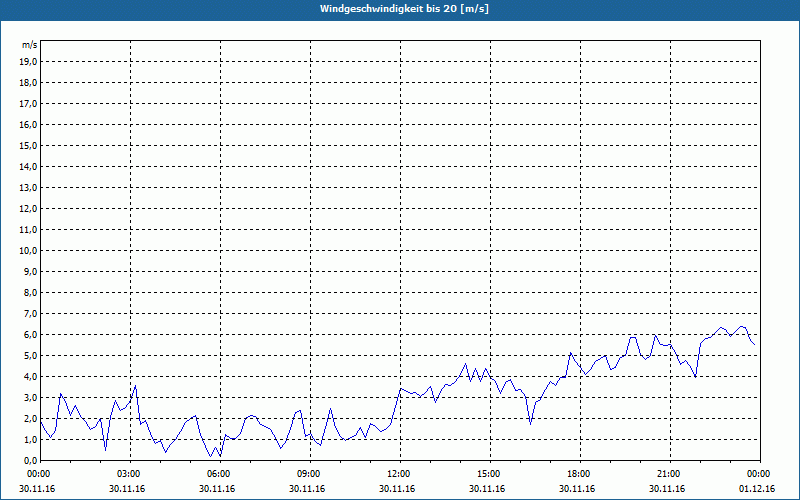Screen dimensions: 800x500
Task: Click the y-axis value "15,0"
Action: click(x=28, y=145)
